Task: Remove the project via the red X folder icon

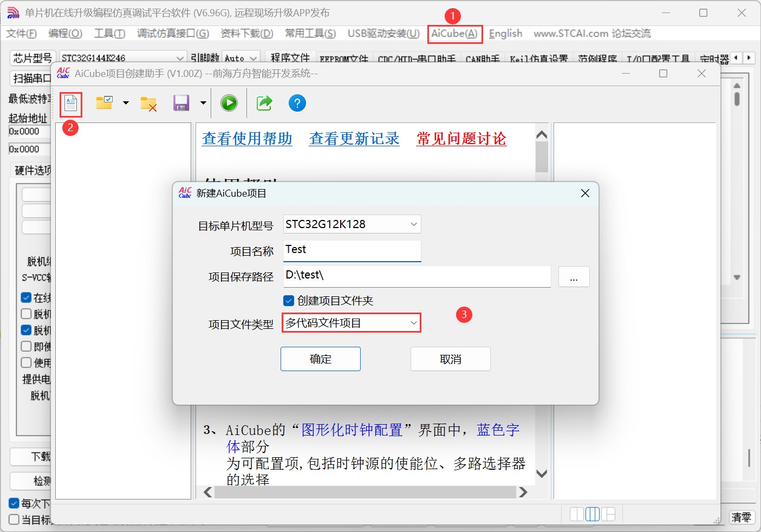Action: pyautogui.click(x=148, y=103)
